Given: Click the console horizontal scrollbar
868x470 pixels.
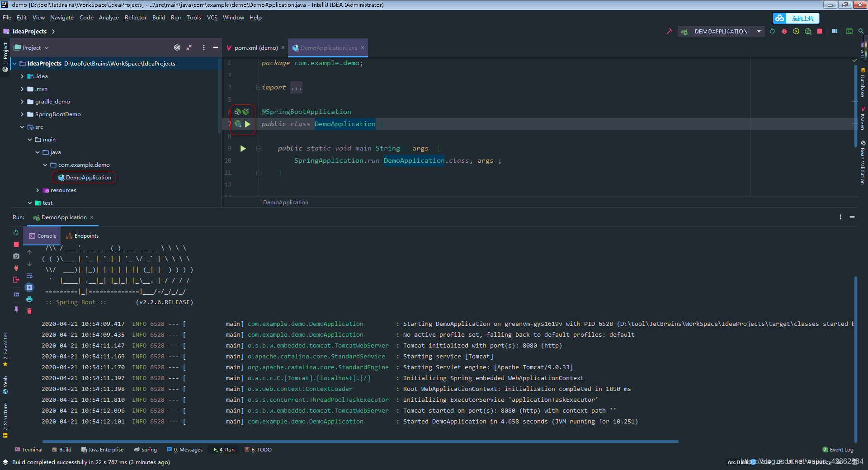Looking at the screenshot, I should (360, 442).
